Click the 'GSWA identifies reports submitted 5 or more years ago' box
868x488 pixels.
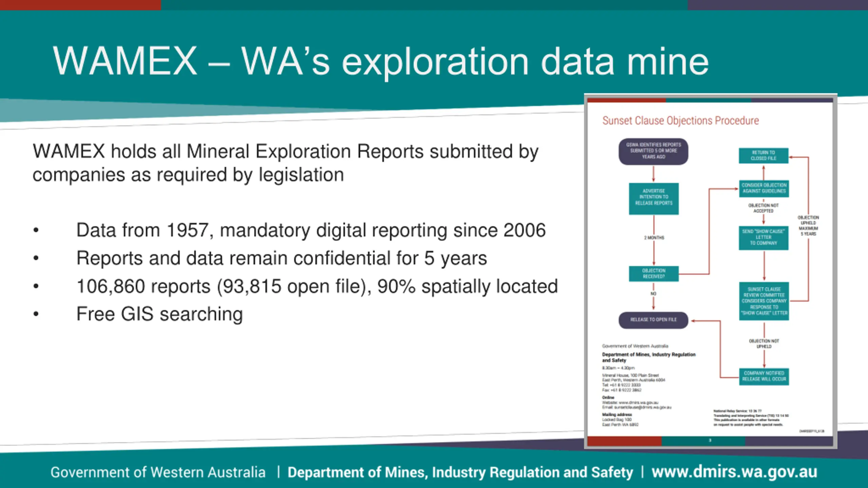[x=653, y=151]
